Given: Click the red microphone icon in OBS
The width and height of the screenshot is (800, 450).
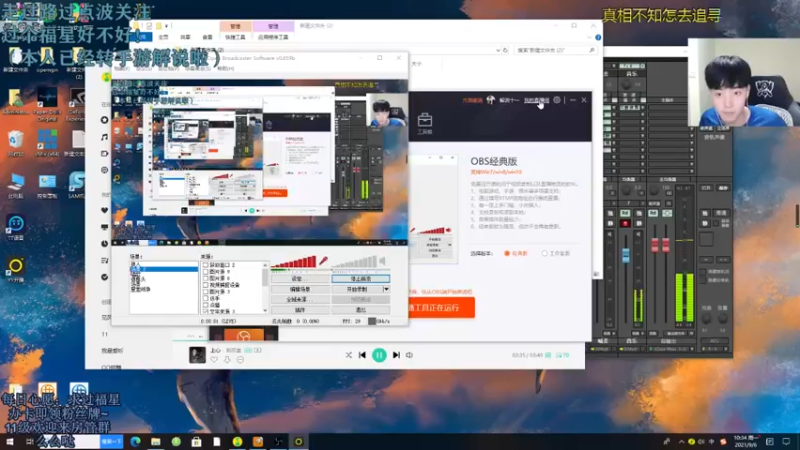Looking at the screenshot, I should coord(323,261).
